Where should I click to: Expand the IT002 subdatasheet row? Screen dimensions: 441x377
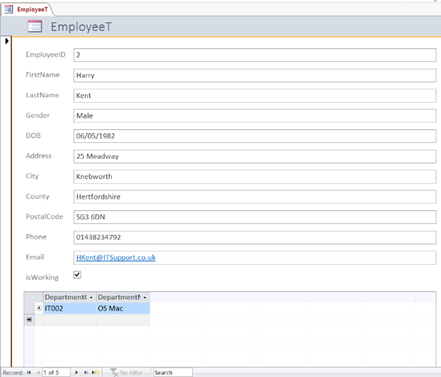(39, 308)
